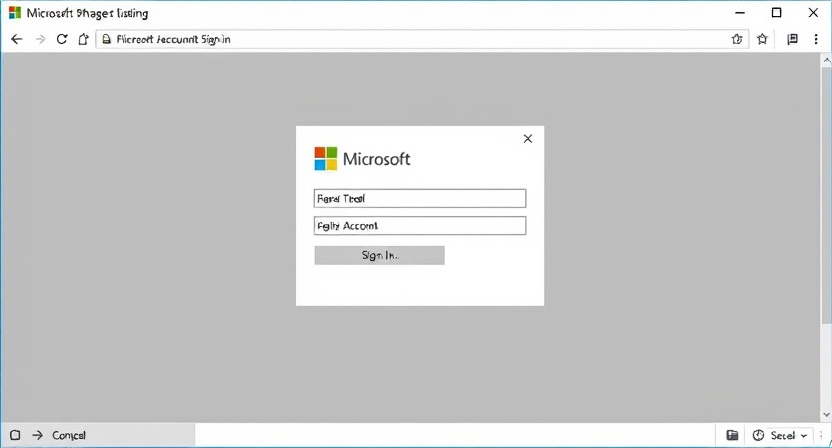Click the first text field in dialog
Viewport: 832px width, 448px height.
click(x=420, y=199)
